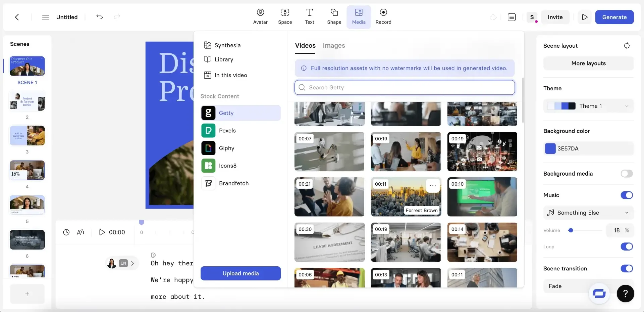
Task: Undo the last action
Action: 100,17
